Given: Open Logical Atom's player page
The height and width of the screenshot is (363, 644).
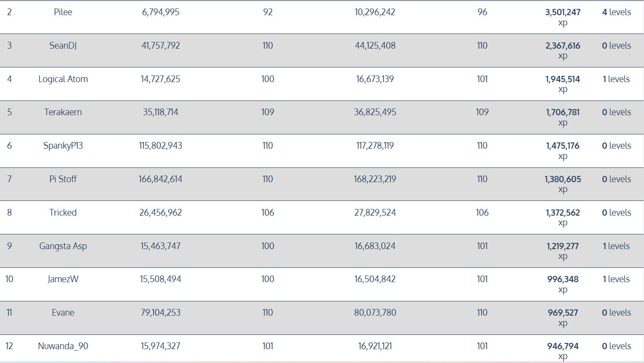Looking at the screenshot, I should pos(63,79).
